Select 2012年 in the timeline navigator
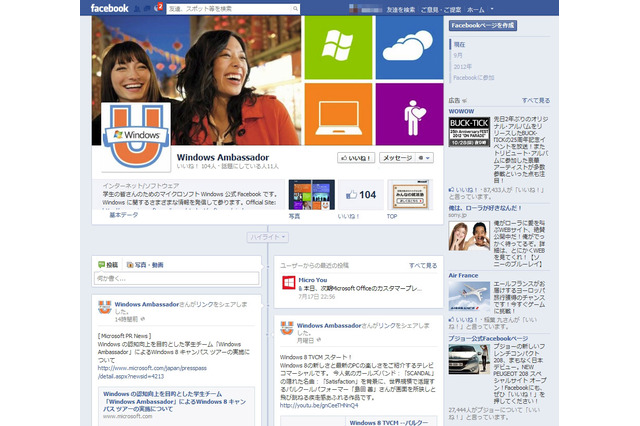 [462, 67]
